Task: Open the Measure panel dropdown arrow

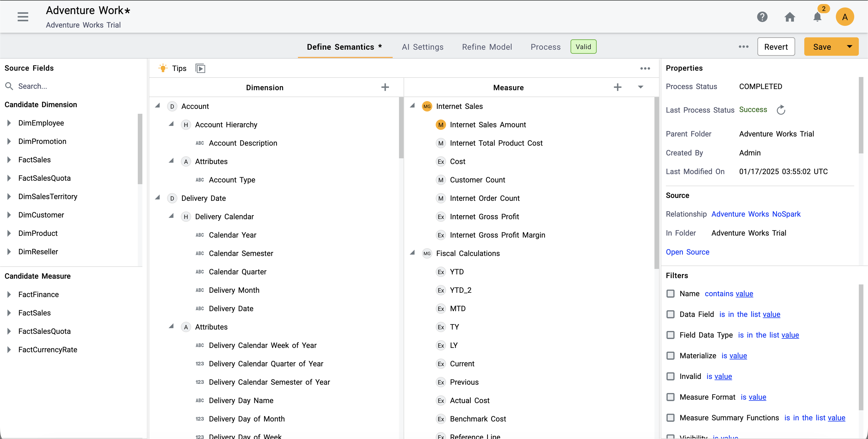Action: point(641,87)
